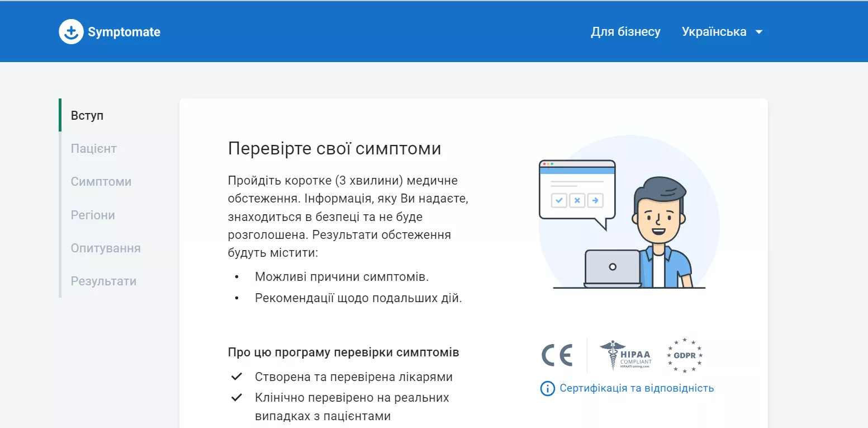Screen dimensions: 868x428
Task: Open the Сертифікація та відповідність link
Action: pyautogui.click(x=637, y=388)
